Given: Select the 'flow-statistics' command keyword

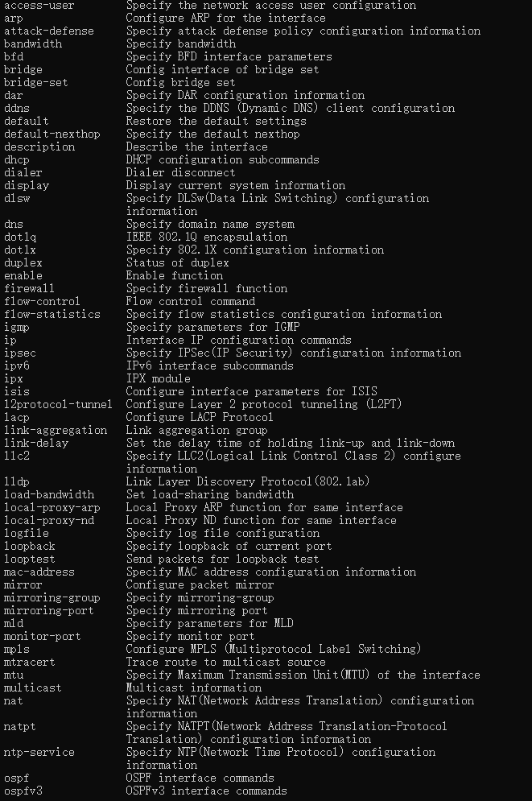Looking at the screenshot, I should click(x=52, y=315).
